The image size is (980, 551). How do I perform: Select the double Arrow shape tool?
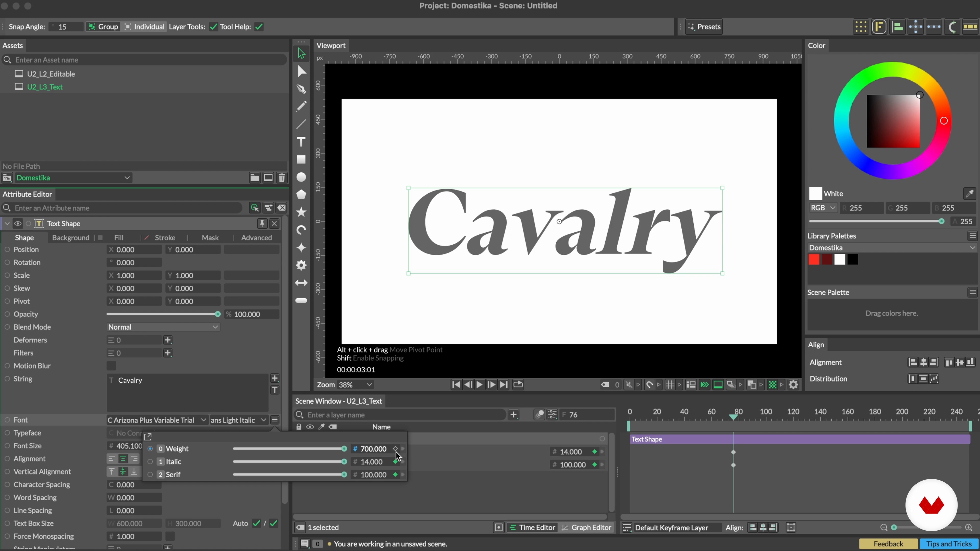pos(301,283)
